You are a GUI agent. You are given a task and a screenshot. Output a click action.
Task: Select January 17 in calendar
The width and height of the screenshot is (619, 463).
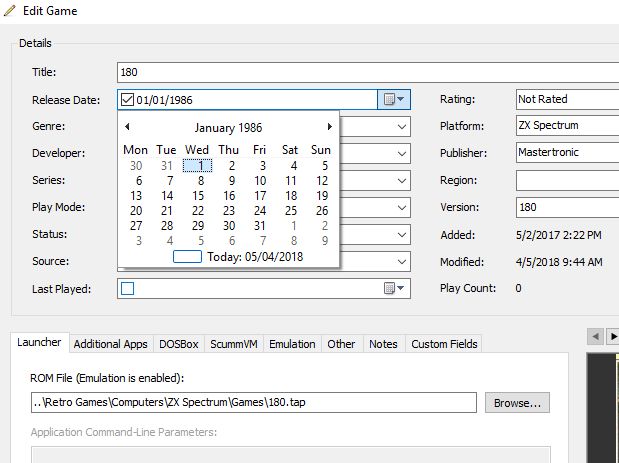point(260,196)
